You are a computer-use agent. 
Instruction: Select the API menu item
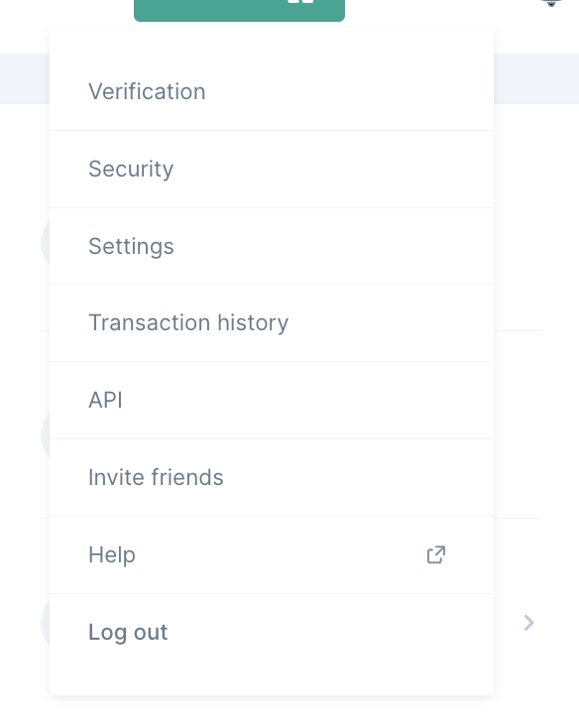272,401
